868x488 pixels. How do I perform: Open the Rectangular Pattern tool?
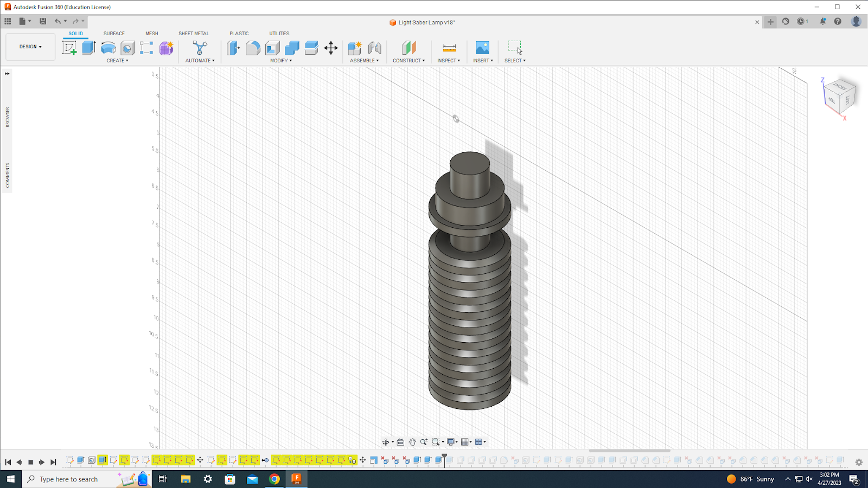click(x=146, y=48)
